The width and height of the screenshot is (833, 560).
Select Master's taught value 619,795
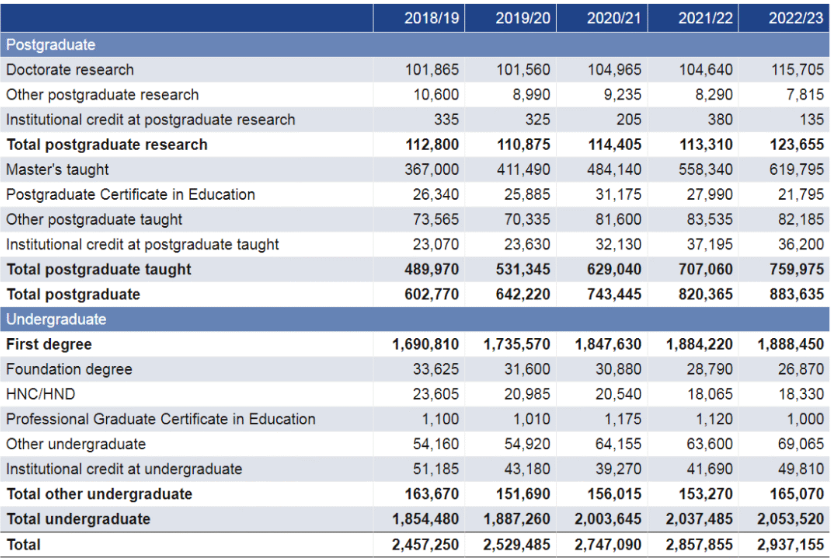coord(796,169)
